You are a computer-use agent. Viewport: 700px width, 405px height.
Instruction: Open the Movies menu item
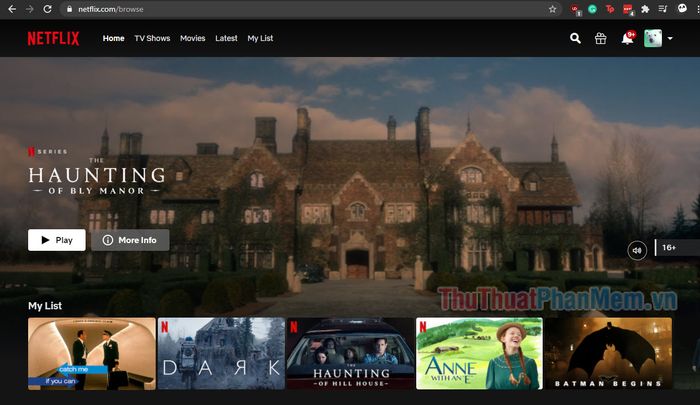click(x=192, y=38)
